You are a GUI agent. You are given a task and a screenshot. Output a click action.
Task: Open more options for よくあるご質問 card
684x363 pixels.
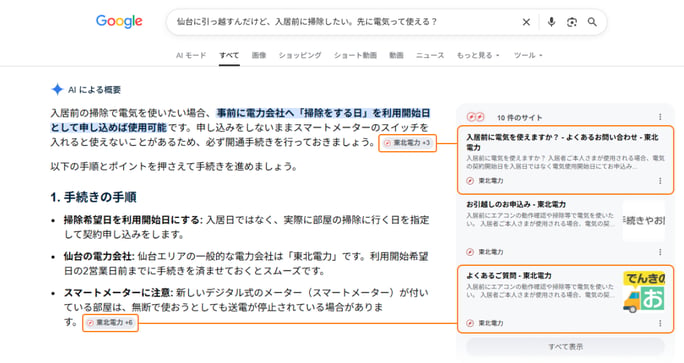[660, 323]
